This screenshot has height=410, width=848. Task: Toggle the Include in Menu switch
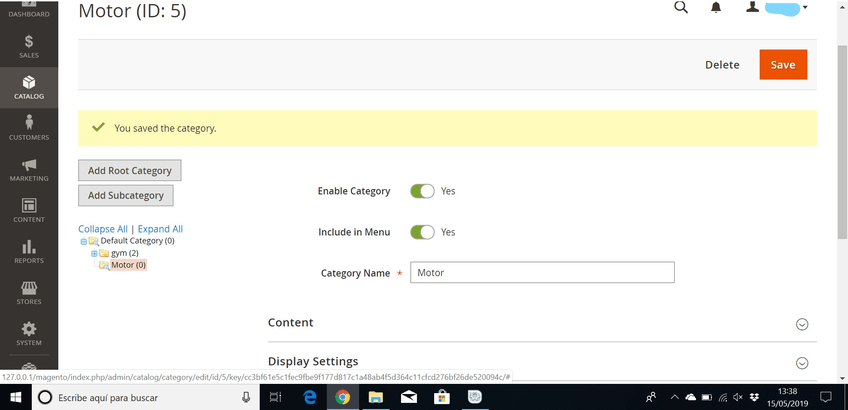click(x=422, y=232)
